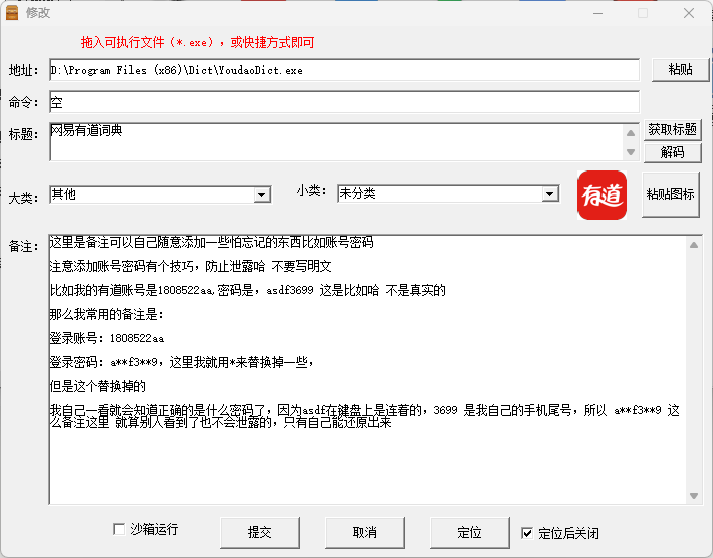Click the line 登录账号: 1808522aa
The width and height of the screenshot is (713, 558).
coord(107,338)
